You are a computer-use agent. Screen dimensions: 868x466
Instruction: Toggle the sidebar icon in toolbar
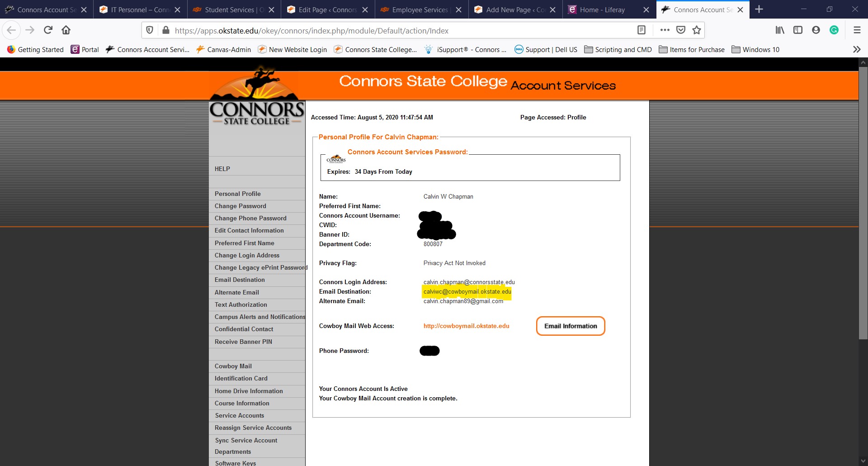tap(798, 30)
